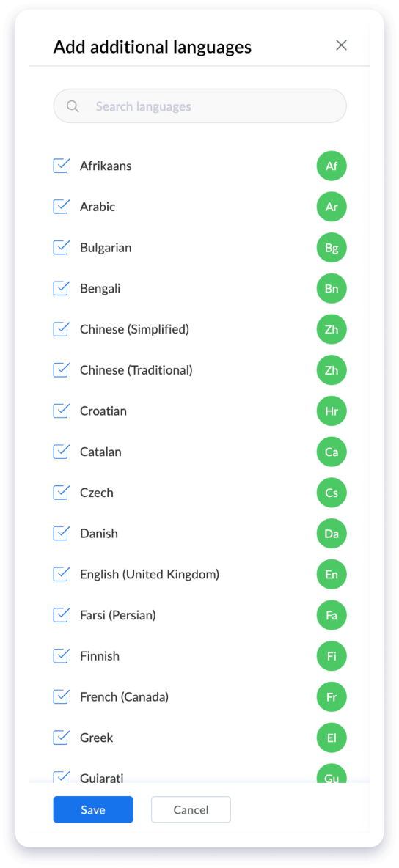Focus the Search languages field
The width and height of the screenshot is (399, 868).
pos(200,106)
